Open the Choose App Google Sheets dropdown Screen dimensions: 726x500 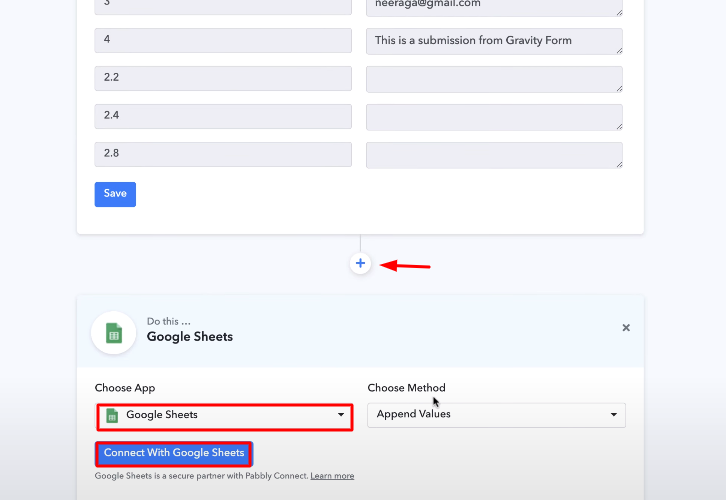click(x=225, y=416)
